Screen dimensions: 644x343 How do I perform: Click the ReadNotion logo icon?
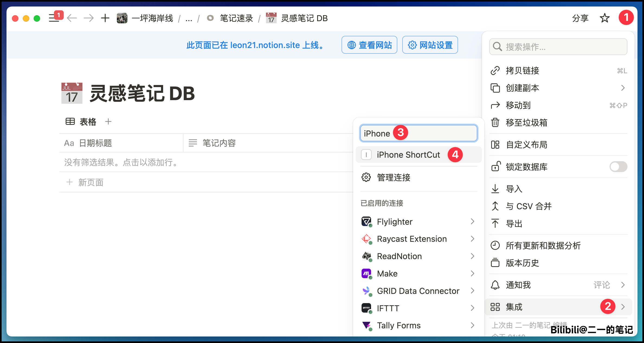tap(366, 256)
